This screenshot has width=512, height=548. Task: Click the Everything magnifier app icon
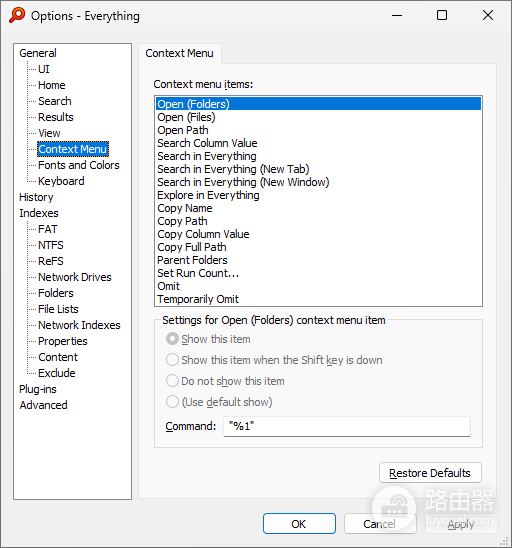[17, 15]
